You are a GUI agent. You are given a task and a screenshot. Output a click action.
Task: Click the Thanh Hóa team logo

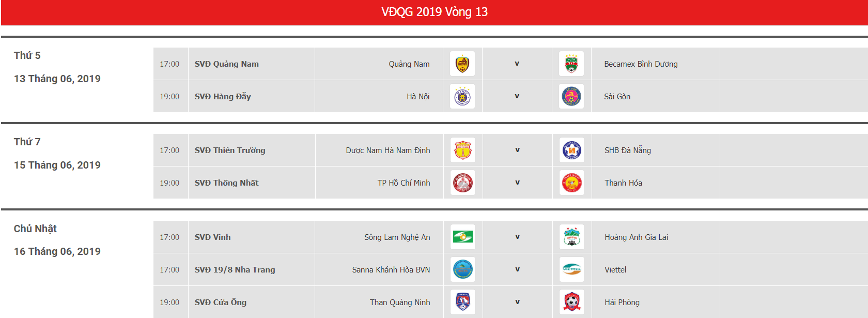[571, 183]
